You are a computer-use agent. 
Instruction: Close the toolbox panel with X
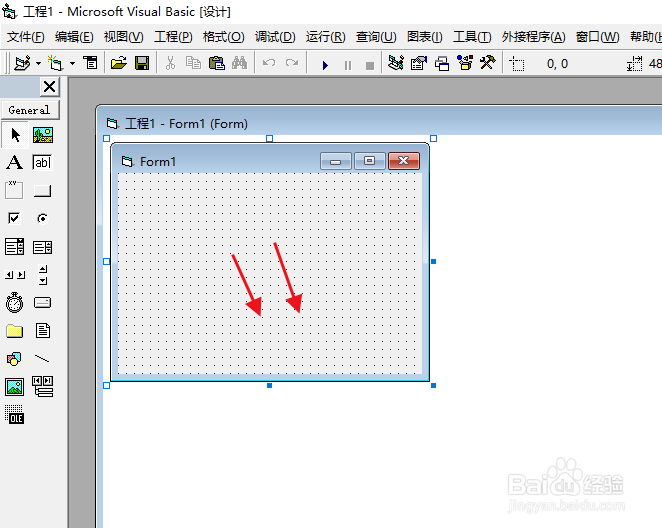[49, 87]
